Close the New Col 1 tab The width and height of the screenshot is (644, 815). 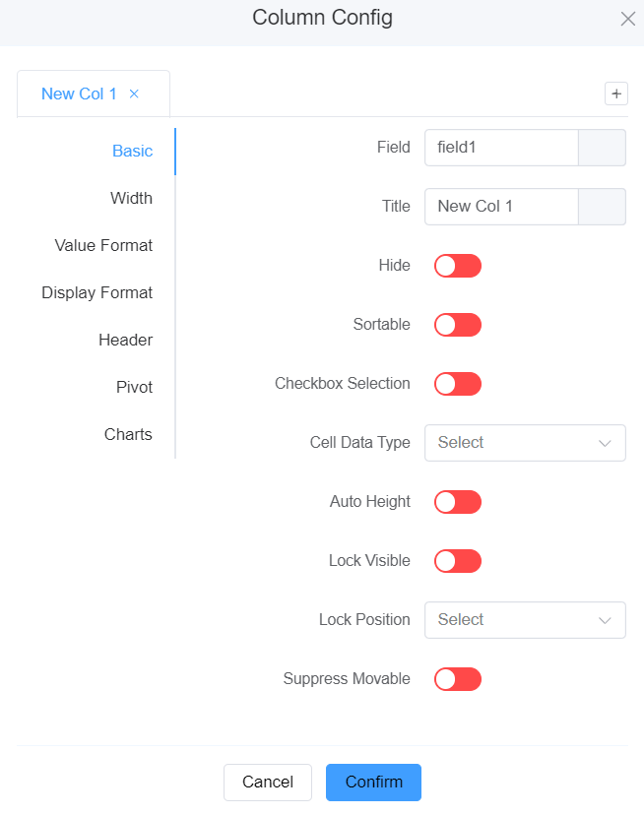click(x=134, y=94)
